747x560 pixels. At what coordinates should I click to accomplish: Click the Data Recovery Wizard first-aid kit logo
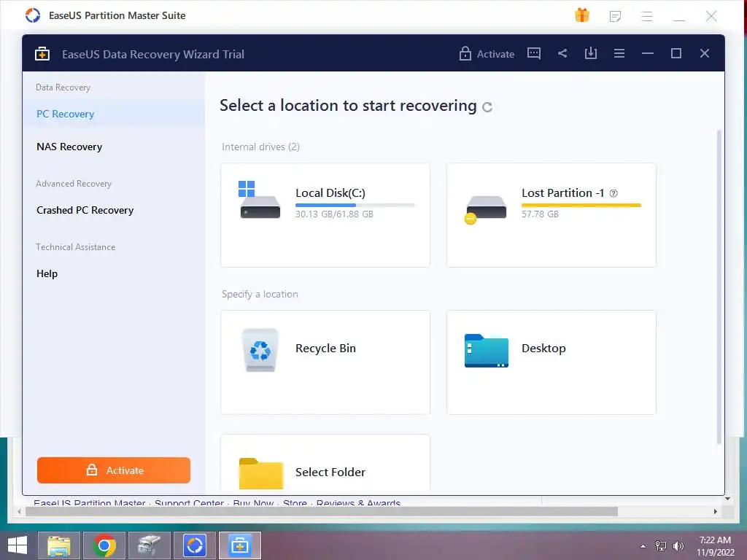(x=42, y=53)
